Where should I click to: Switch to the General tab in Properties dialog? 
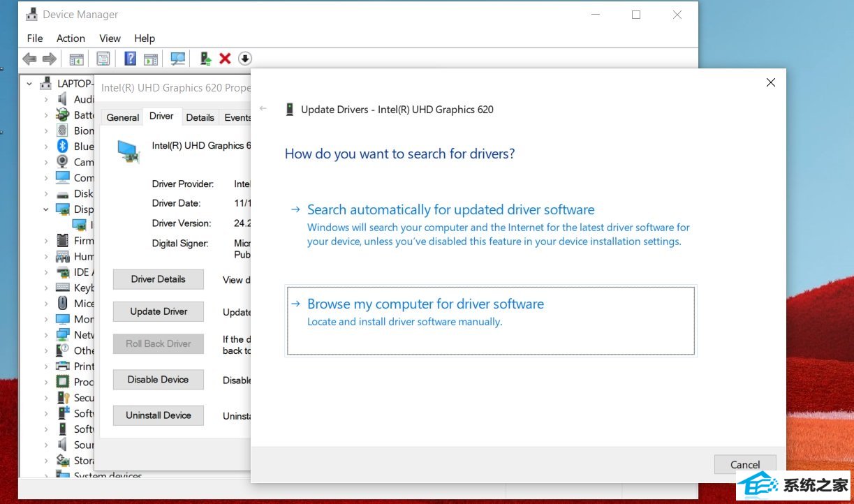123,117
